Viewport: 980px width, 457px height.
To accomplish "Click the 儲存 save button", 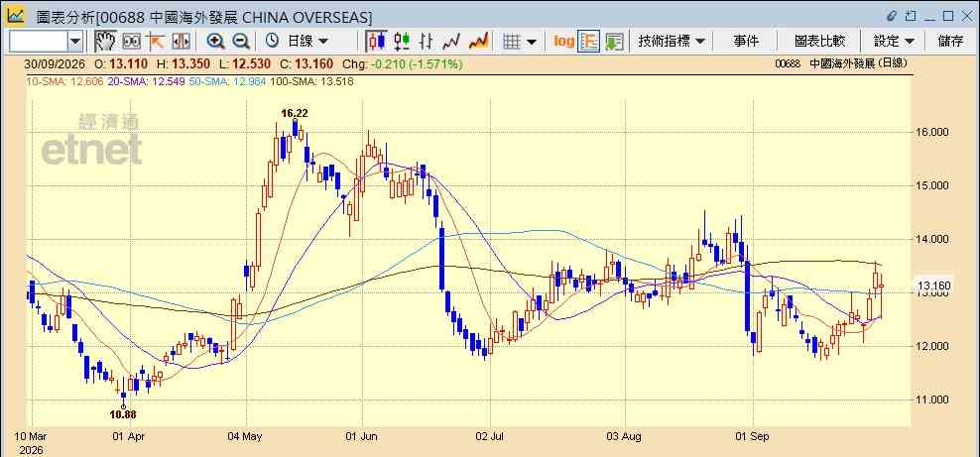I will pos(950,42).
